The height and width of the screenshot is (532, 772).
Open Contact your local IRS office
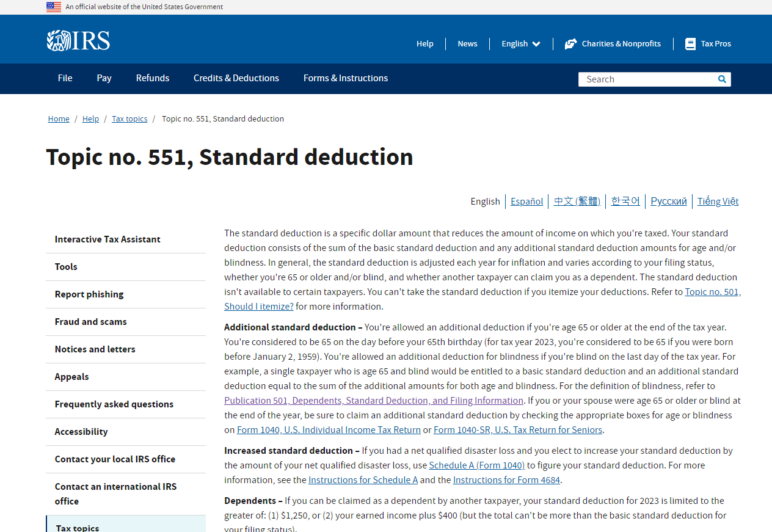click(x=126, y=459)
